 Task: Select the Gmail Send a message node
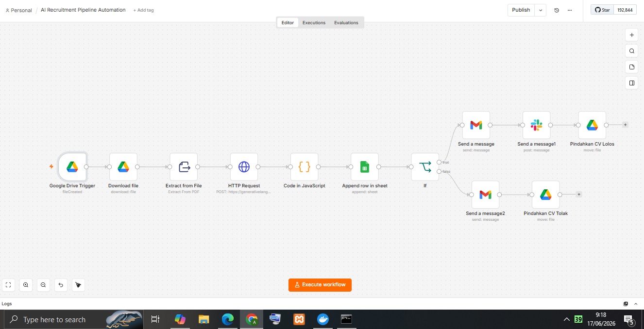click(476, 125)
